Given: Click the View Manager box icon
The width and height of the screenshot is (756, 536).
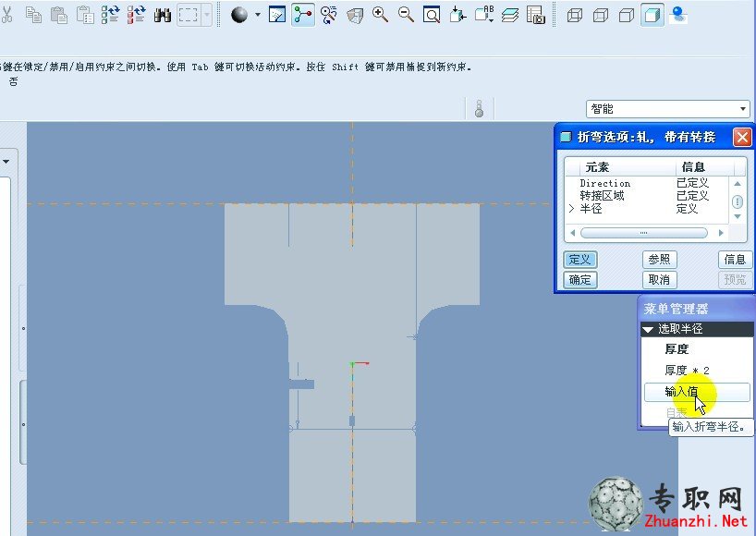Looking at the screenshot, I should click(355, 15).
